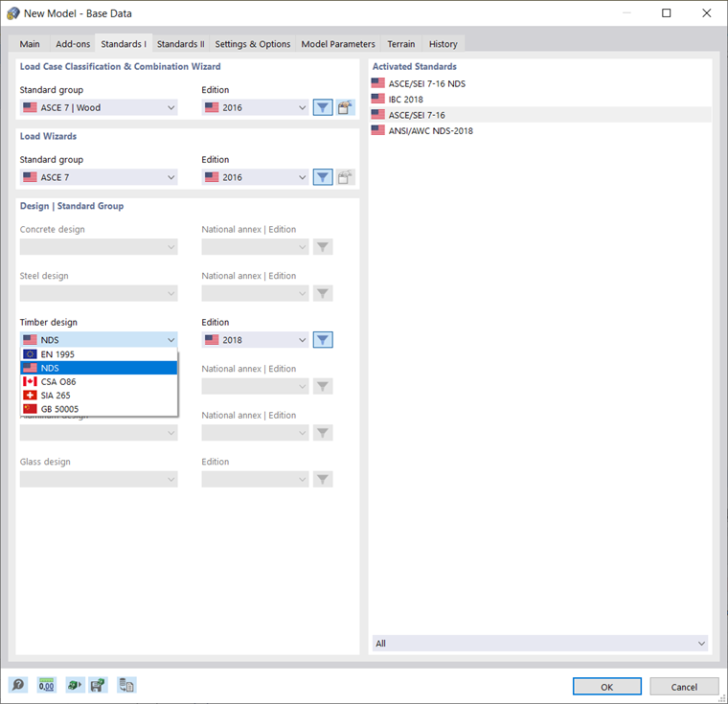Select NDS option in the open dropdown list

coord(99,368)
